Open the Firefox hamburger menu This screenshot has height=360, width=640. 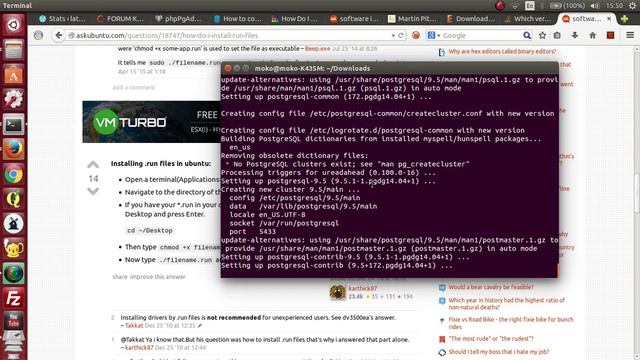630,36
